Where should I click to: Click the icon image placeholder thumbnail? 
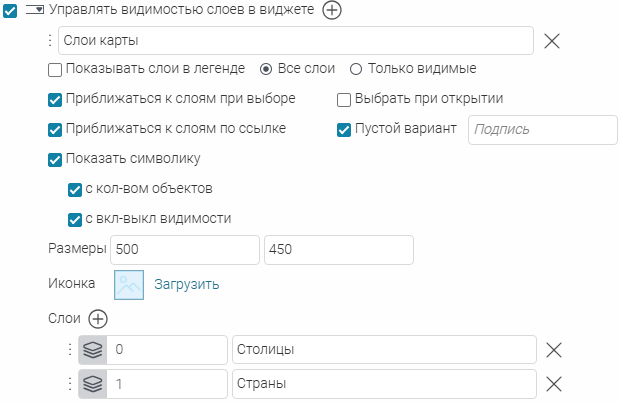coord(129,285)
